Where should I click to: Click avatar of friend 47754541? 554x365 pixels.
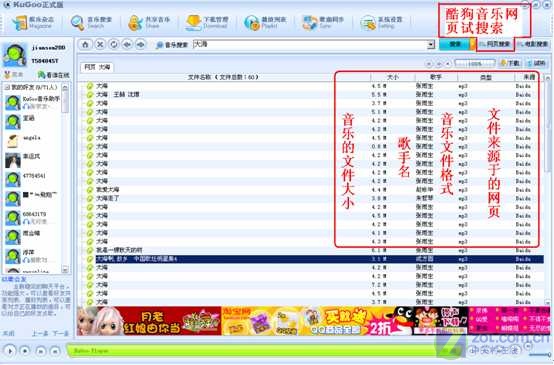(13, 179)
